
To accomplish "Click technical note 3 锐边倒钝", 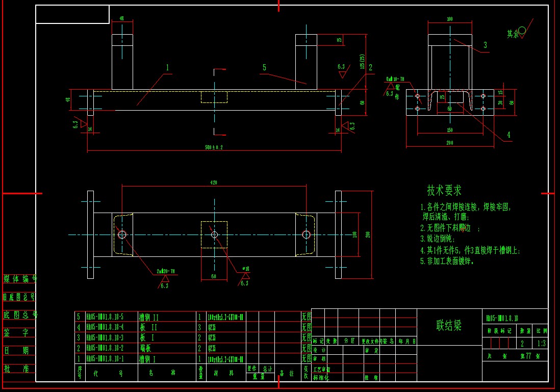I will [437, 239].
